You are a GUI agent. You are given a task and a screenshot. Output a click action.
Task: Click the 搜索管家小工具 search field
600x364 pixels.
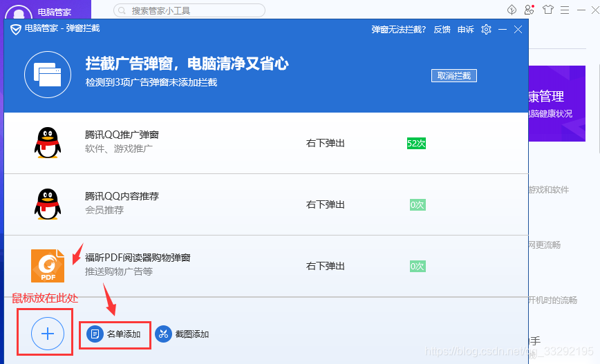tap(189, 11)
